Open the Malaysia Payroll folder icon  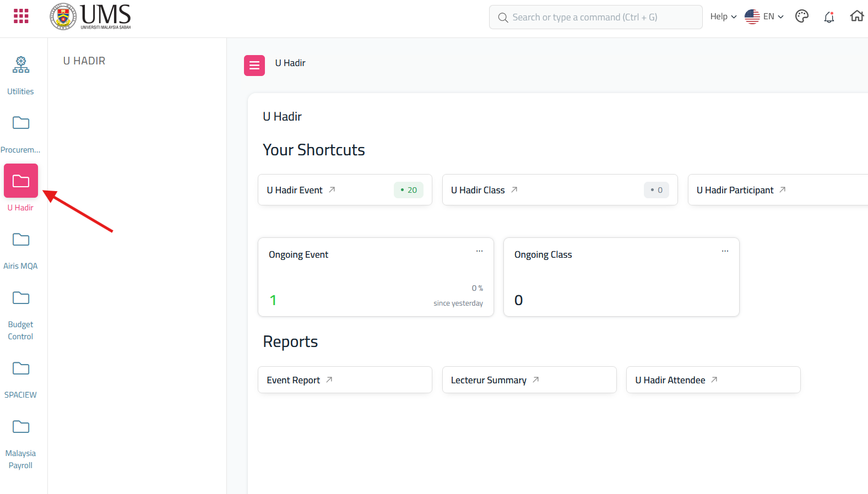coord(21,427)
